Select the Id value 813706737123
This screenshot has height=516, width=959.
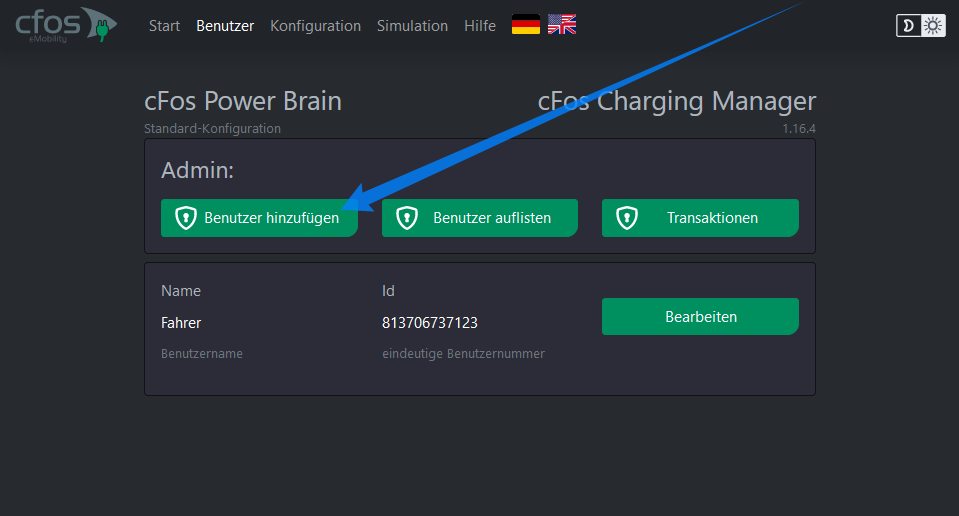point(429,323)
